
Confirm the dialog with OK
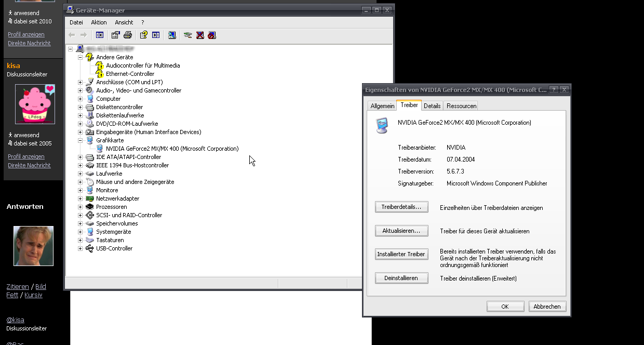(x=505, y=307)
